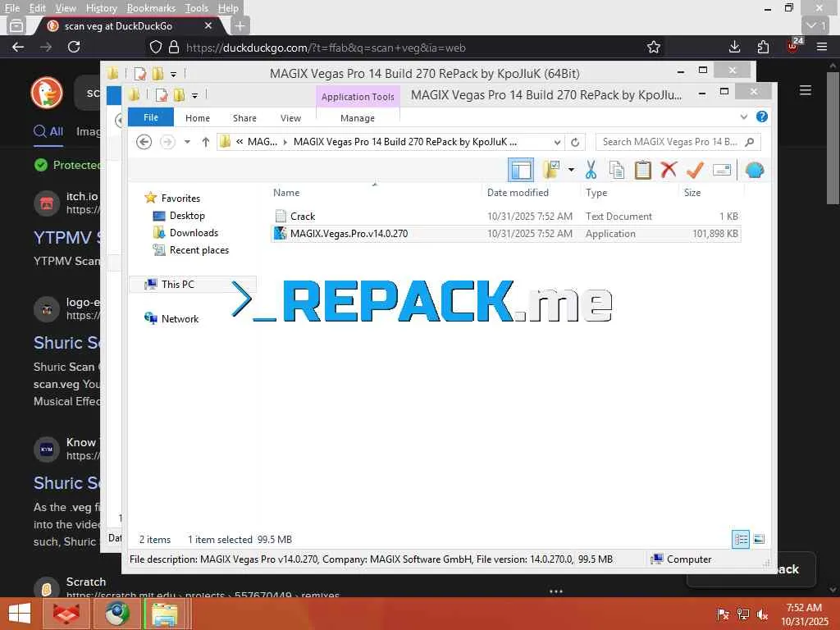
Task: Open the back Explorer window's Quick Access Toolbar dropdown
Action: point(174,74)
